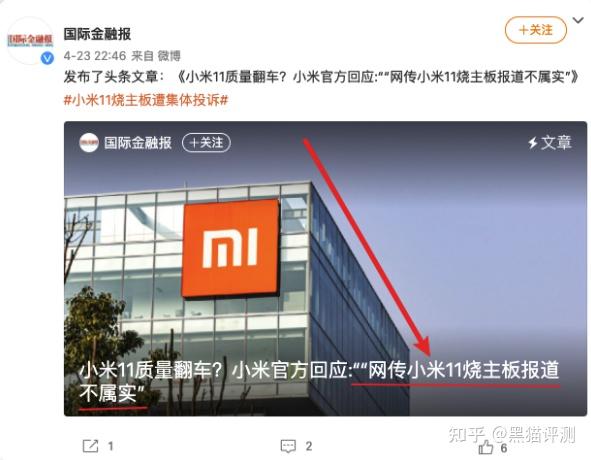This screenshot has width=591, height=460.
Task: Click the blue verified V badge
Action: point(47,58)
